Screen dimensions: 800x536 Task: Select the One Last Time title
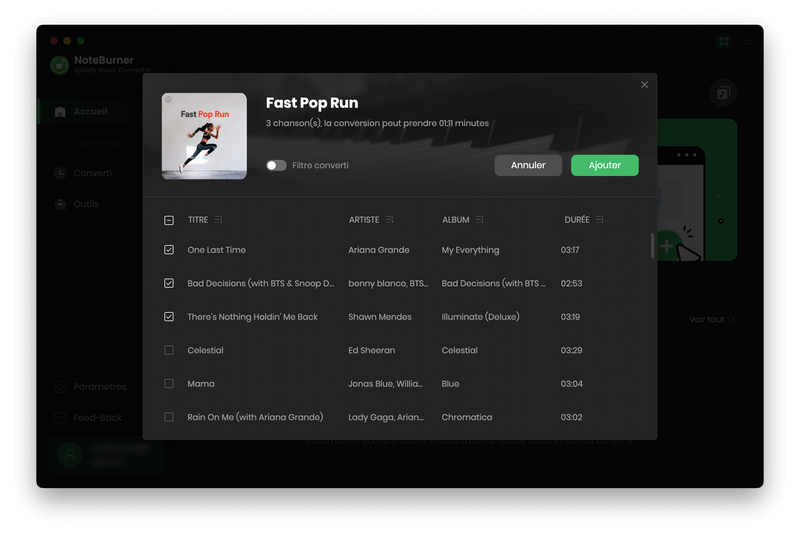216,250
